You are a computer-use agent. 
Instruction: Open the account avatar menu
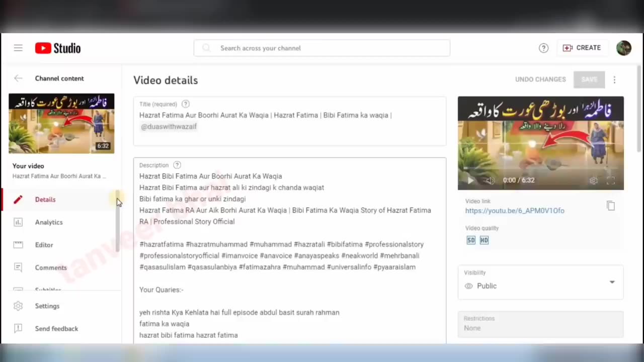click(624, 48)
